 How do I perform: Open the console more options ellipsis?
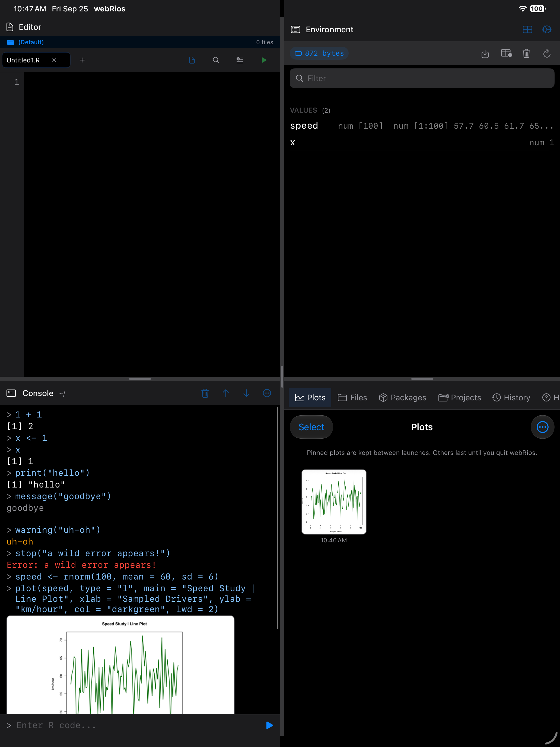267,393
